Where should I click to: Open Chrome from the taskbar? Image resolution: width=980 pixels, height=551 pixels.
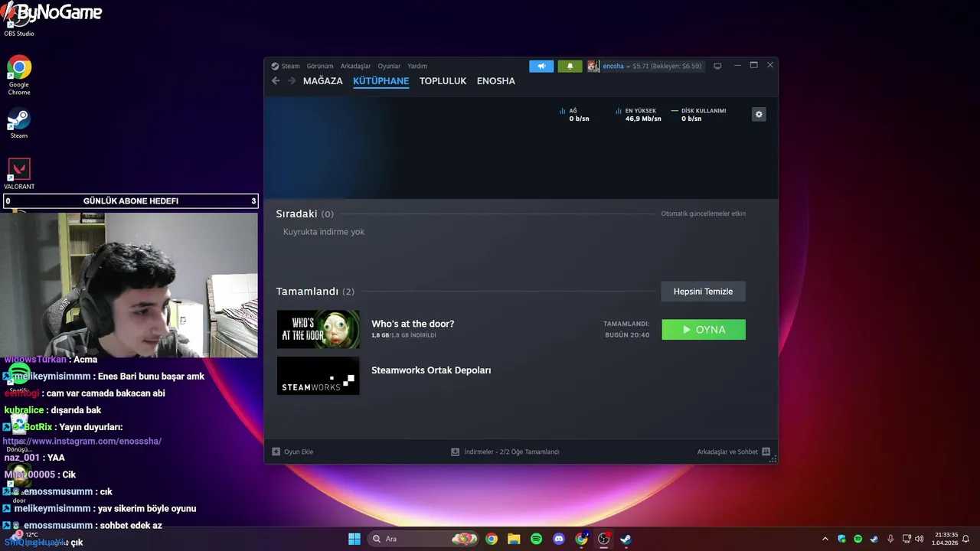point(492,539)
